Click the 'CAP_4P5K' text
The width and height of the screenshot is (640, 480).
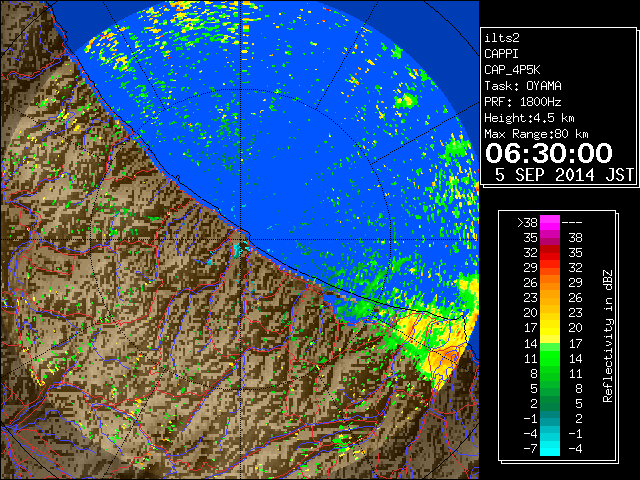click(x=512, y=70)
